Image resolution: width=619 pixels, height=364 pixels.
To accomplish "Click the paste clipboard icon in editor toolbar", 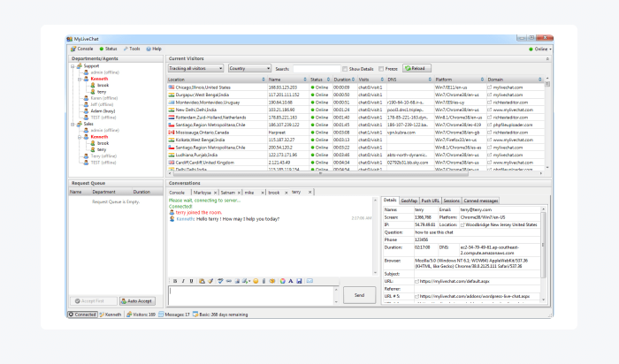I will [x=202, y=281].
